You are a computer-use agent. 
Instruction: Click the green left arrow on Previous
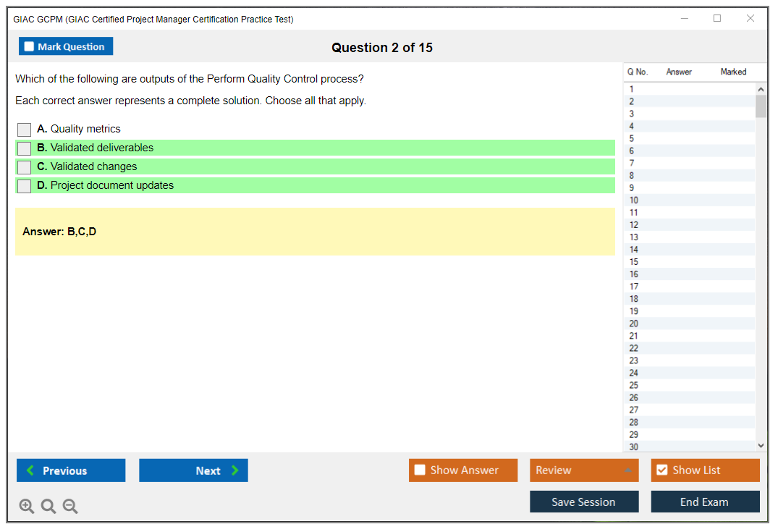pyautogui.click(x=30, y=470)
